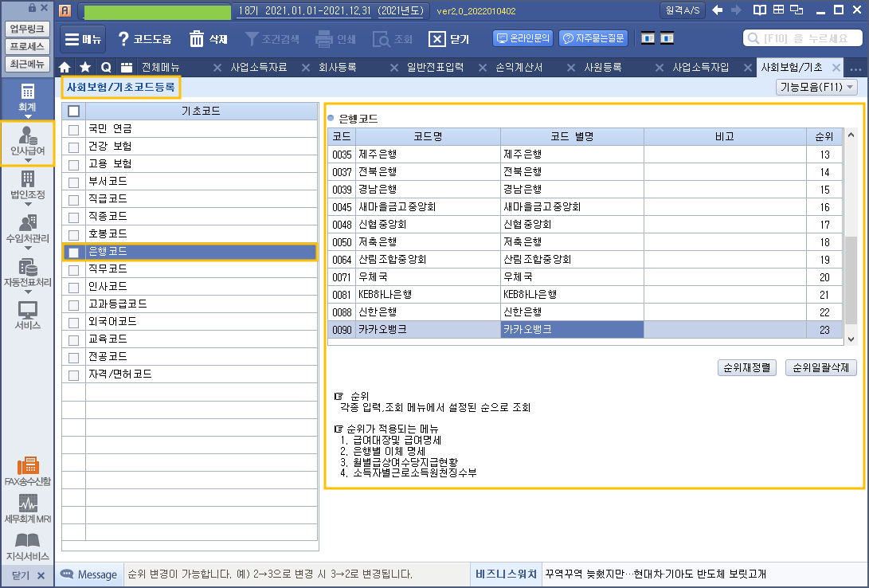Click the bank table scroll up arrow
Viewport: 869px width, 588px height.
click(x=851, y=135)
